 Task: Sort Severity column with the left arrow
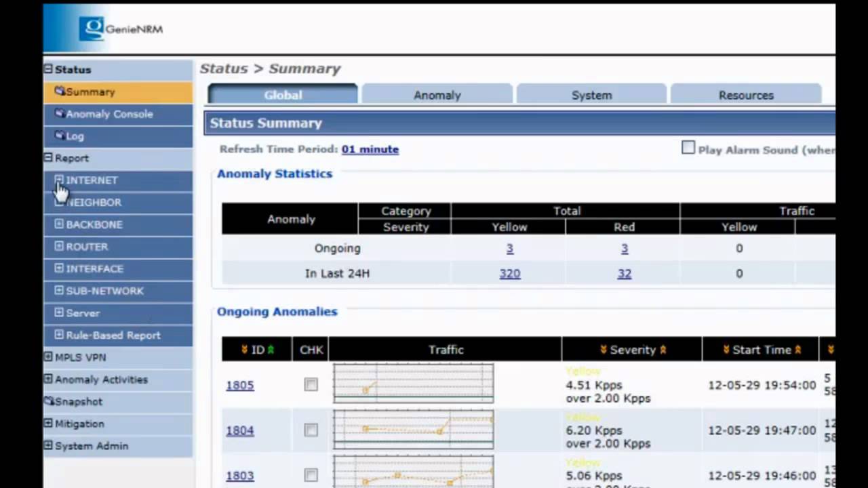pos(603,350)
